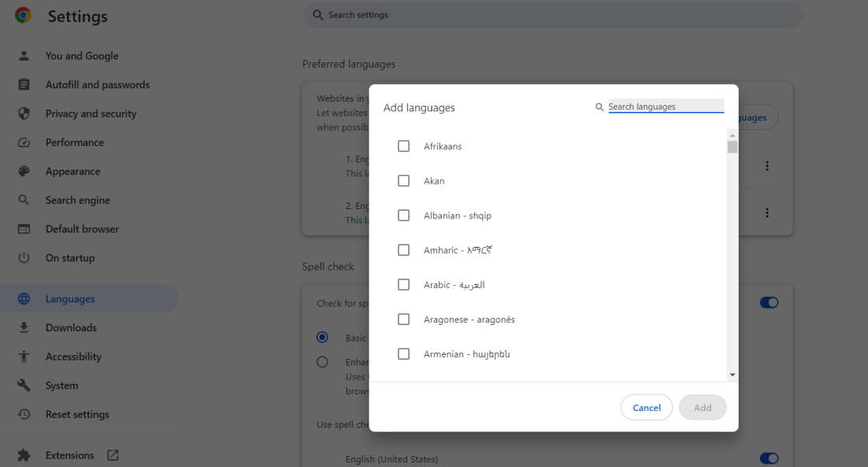Image resolution: width=868 pixels, height=467 pixels.
Task: Open Accessibility via person icon
Action: pos(24,356)
